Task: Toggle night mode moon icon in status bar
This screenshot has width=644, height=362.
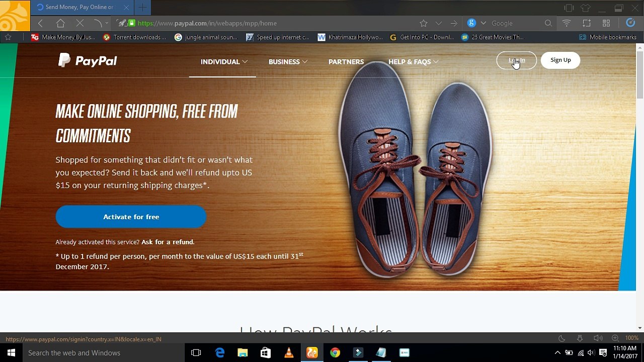Action: click(x=562, y=338)
